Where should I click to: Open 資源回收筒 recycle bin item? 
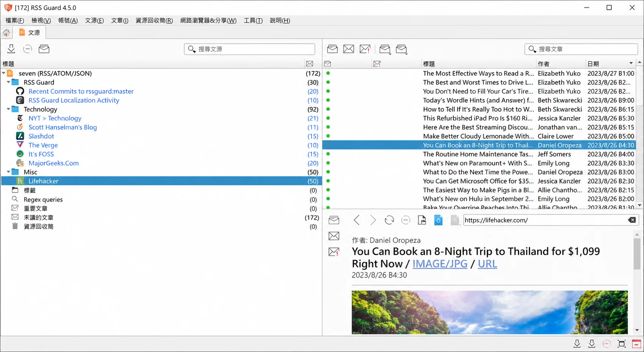coord(39,227)
